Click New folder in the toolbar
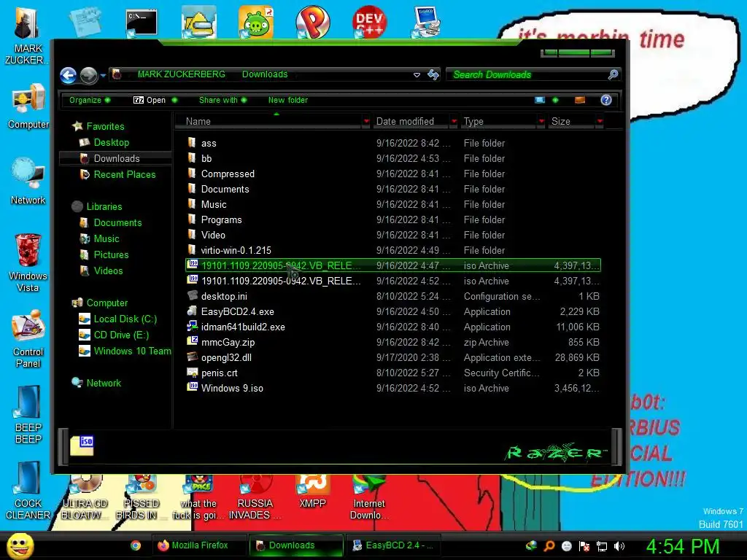The image size is (747, 560). pos(287,100)
